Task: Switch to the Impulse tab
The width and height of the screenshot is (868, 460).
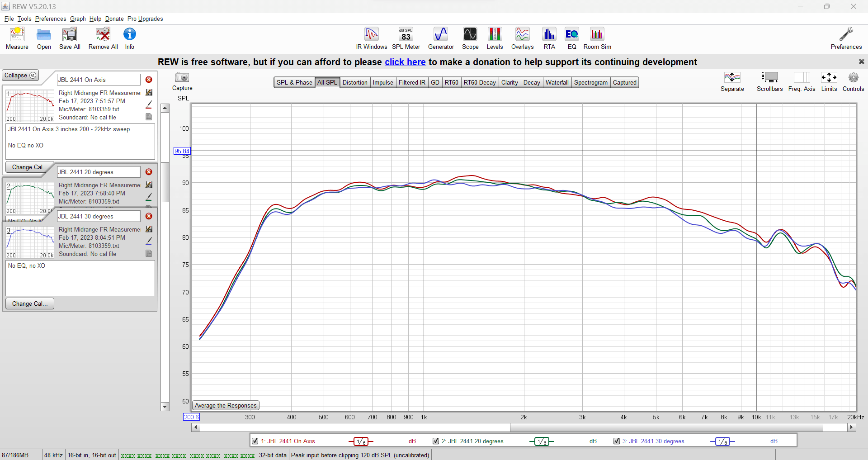Action: pos(383,82)
